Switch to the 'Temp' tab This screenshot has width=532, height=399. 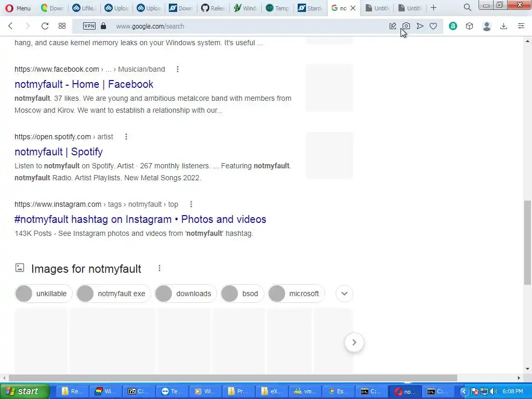pos(277,8)
